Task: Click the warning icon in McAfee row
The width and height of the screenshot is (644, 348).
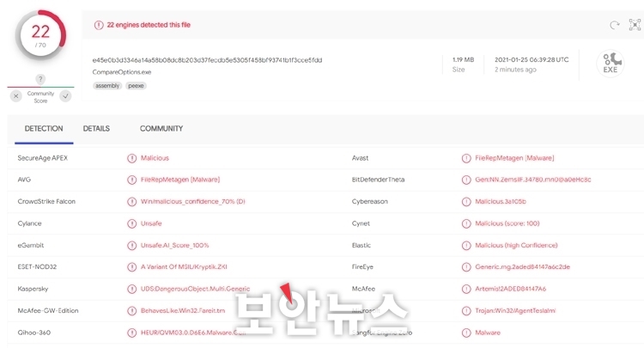Action: point(466,289)
